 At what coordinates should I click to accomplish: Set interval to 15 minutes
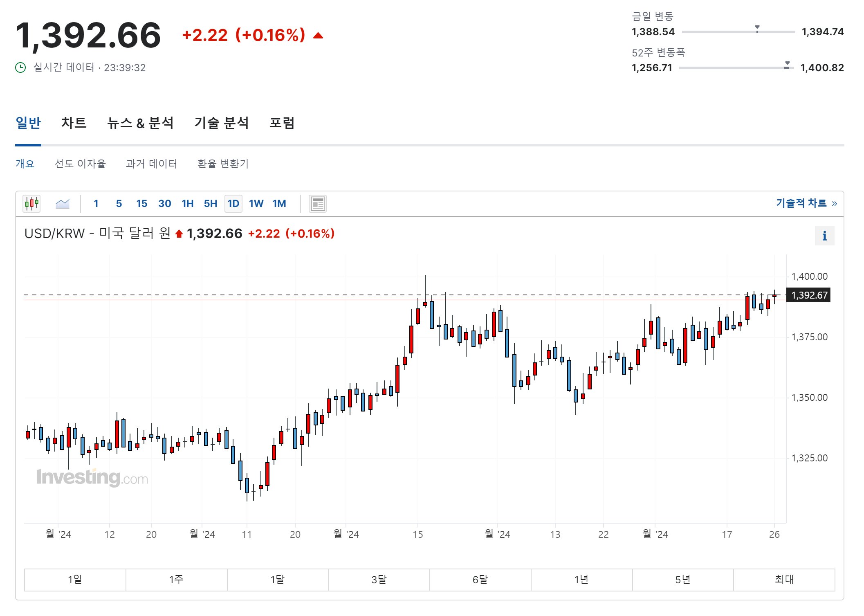(x=141, y=203)
